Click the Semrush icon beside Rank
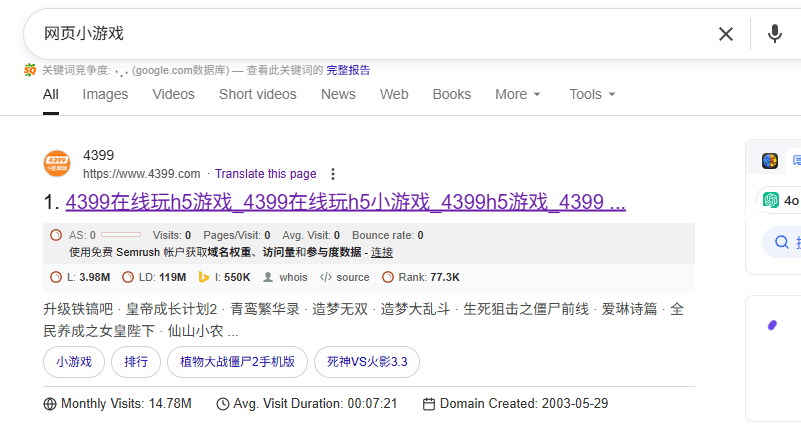The image size is (801, 444). (x=388, y=277)
